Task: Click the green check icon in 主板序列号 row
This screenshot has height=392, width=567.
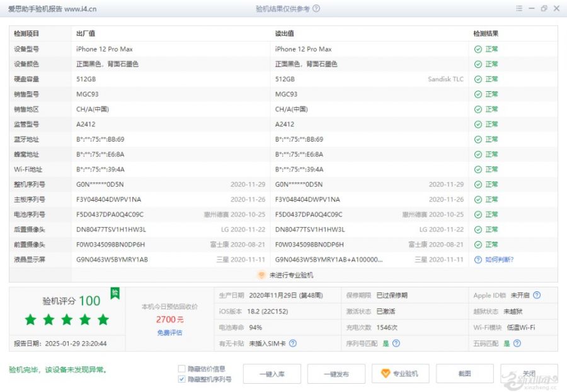Action: tap(478, 200)
